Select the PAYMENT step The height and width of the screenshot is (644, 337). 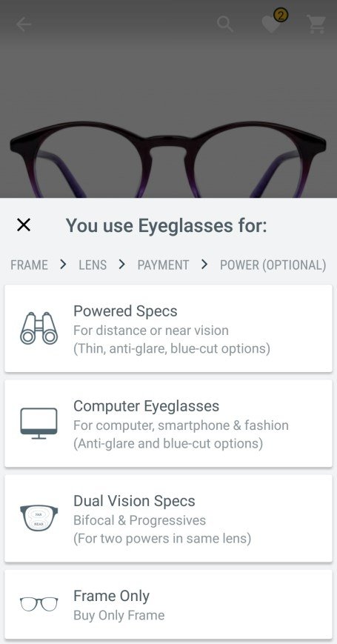[164, 265]
